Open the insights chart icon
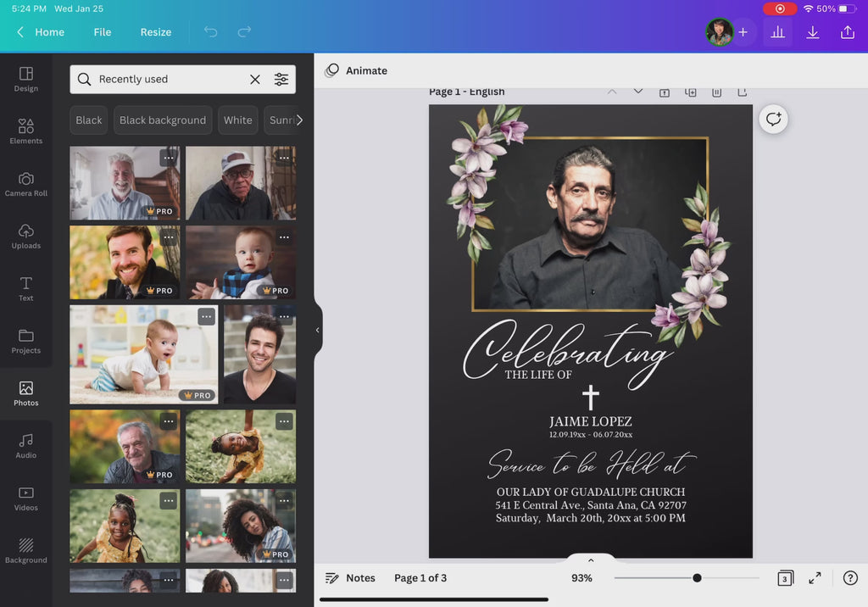The height and width of the screenshot is (607, 868). coord(778,32)
